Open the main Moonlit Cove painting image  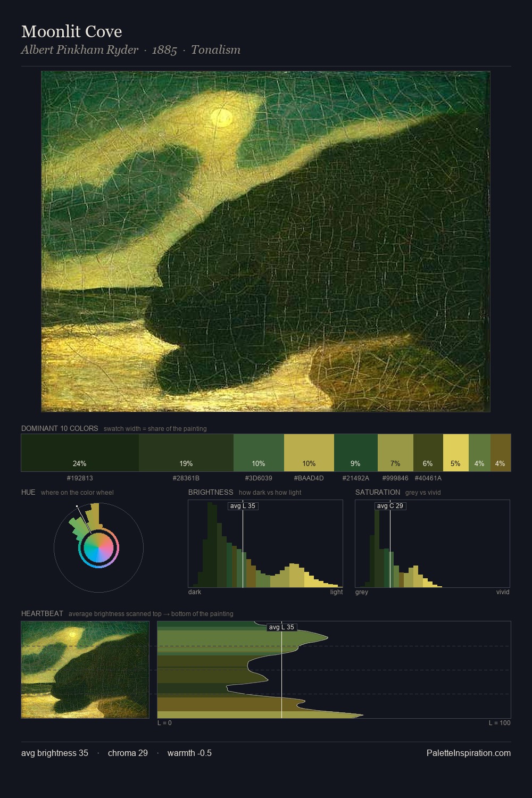click(x=265, y=242)
